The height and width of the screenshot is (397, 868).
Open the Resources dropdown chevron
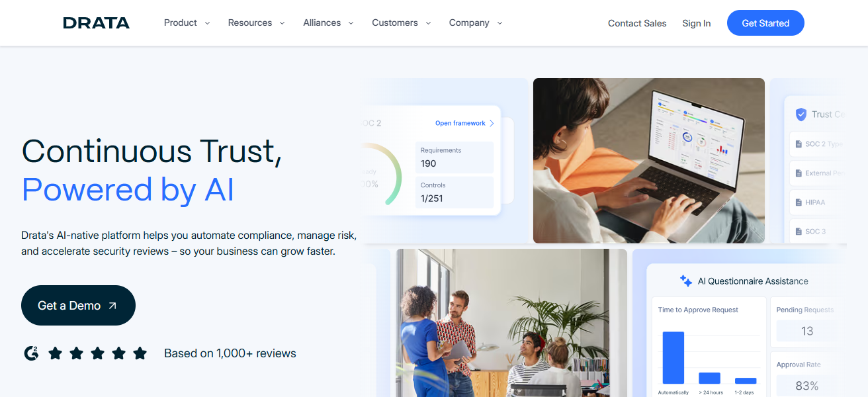(x=282, y=23)
